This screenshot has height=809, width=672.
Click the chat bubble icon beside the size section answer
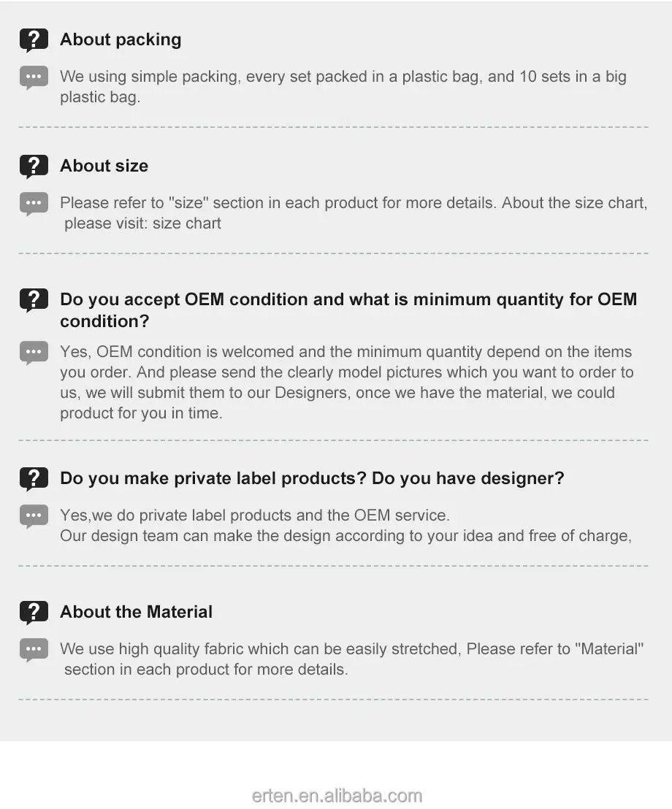click(34, 204)
